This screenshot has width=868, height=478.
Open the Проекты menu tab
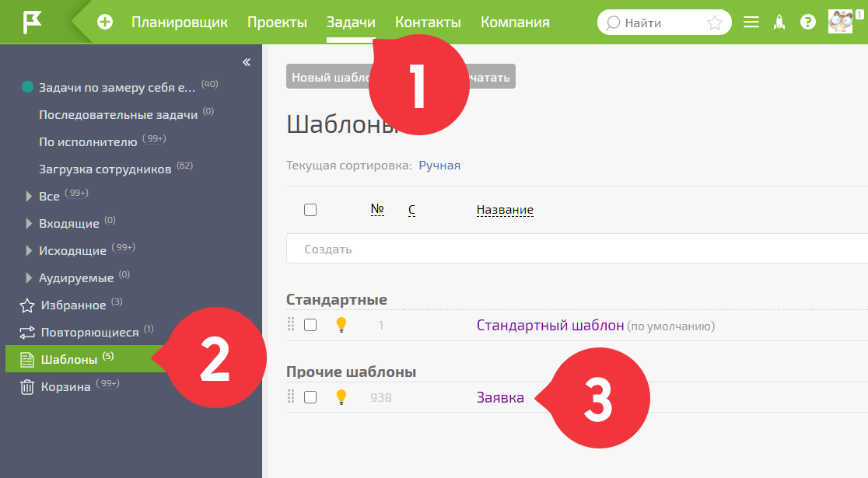click(x=277, y=22)
